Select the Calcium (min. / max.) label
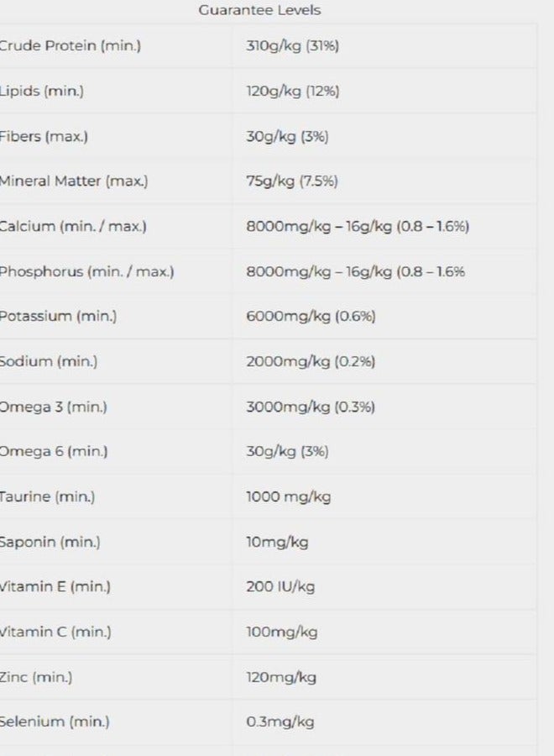The width and height of the screenshot is (554, 756). [73, 227]
